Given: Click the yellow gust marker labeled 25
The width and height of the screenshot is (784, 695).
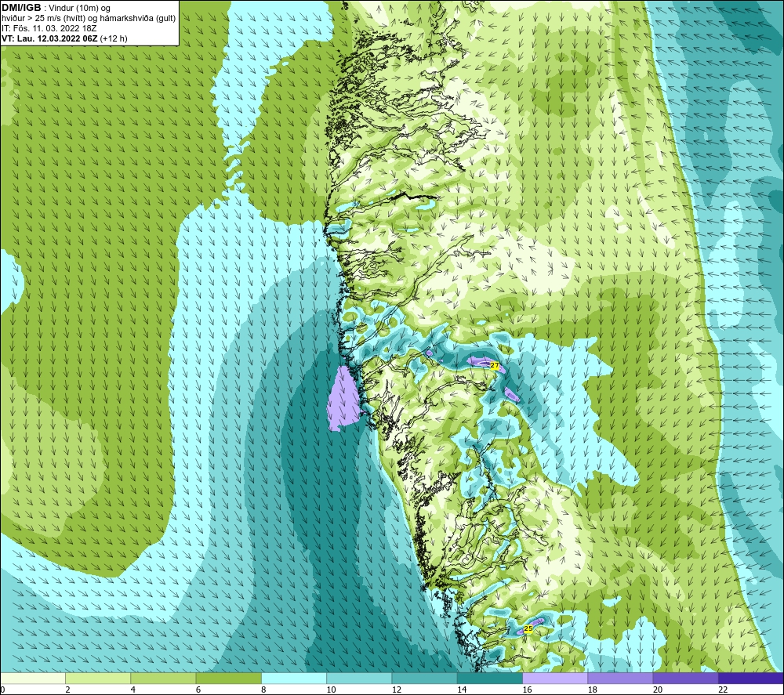Looking at the screenshot, I should click(528, 628).
